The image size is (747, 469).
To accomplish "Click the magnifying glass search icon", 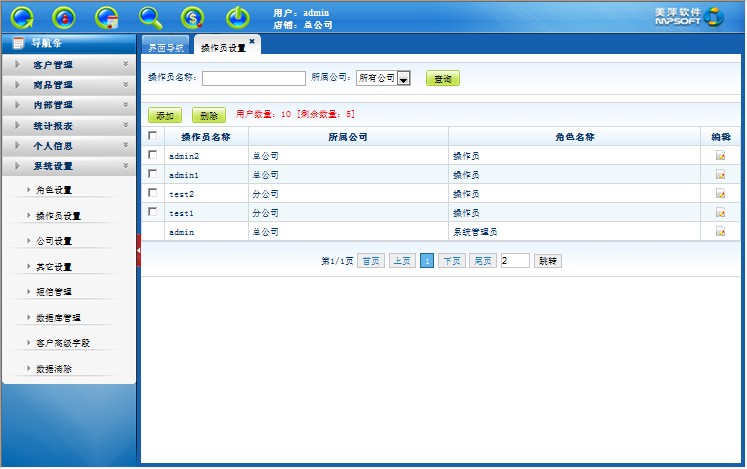I will tap(150, 17).
